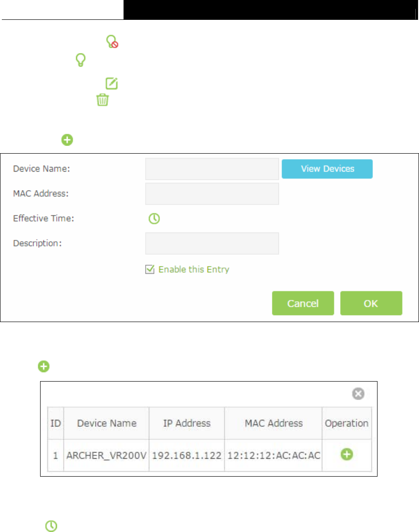Click the Device Name: form label
Image resolution: width=419 pixels, height=532 pixels.
pyautogui.click(x=41, y=168)
